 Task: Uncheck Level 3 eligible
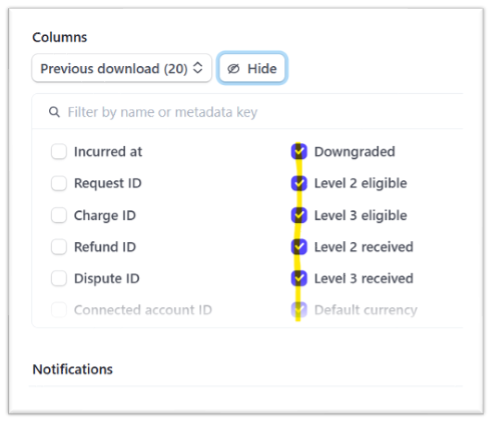pos(299,215)
